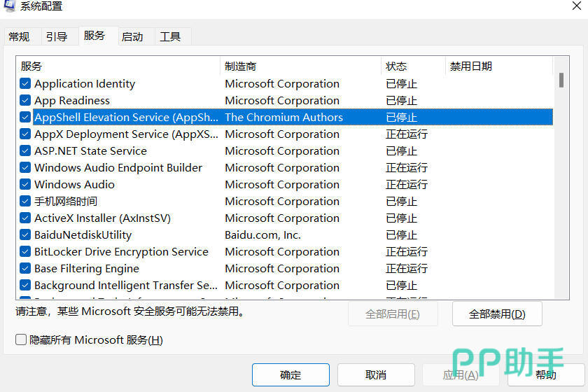Click The Chromium Authors manufacturer cell
Viewport: 588px width, 392px height.
pos(284,118)
